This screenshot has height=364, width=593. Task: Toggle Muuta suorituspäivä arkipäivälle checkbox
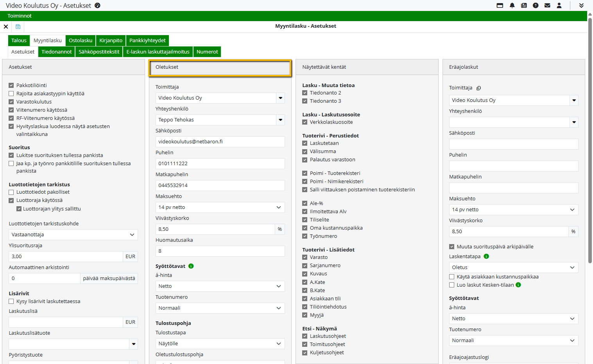click(452, 247)
